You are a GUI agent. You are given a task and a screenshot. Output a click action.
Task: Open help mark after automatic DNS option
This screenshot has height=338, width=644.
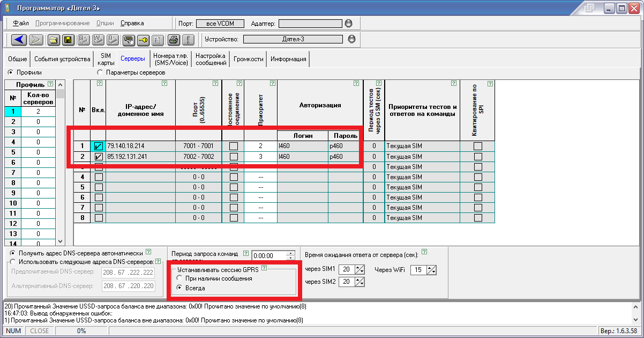148,251
